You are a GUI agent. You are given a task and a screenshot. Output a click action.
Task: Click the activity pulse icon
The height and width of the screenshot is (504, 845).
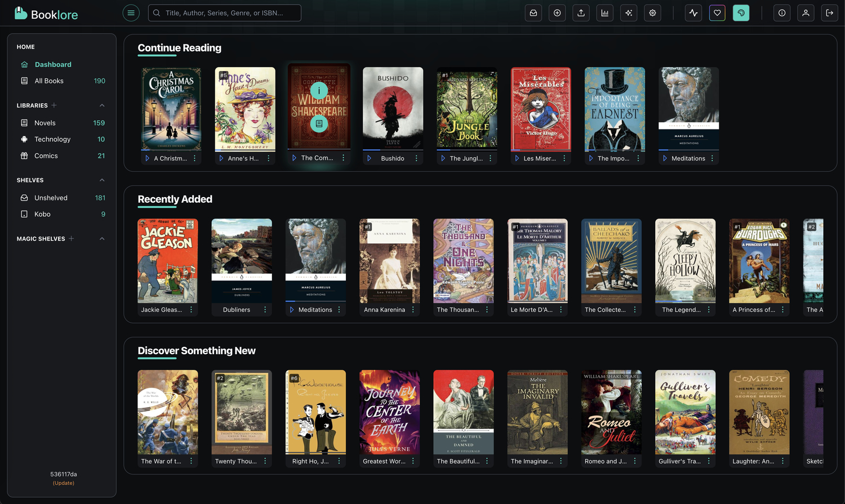click(693, 12)
